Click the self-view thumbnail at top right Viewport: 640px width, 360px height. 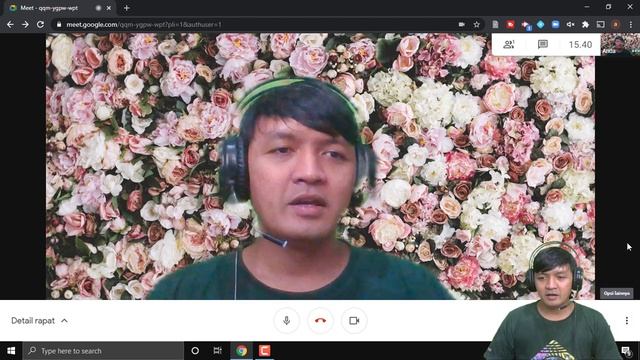620,44
